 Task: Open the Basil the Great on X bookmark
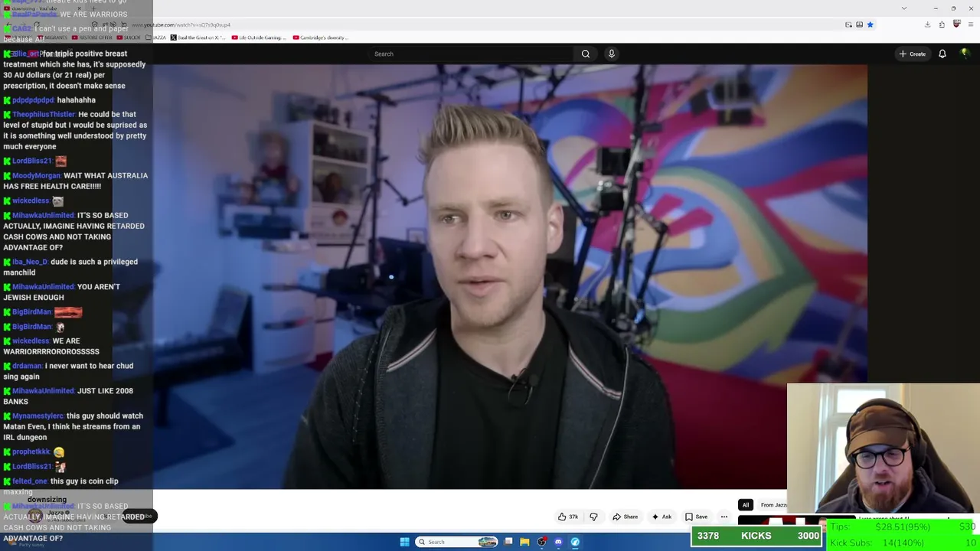[x=198, y=37]
